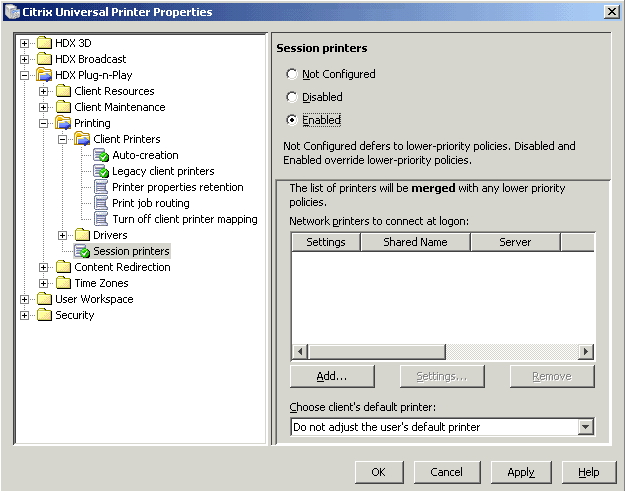Select Session printers tree item label

131,251
